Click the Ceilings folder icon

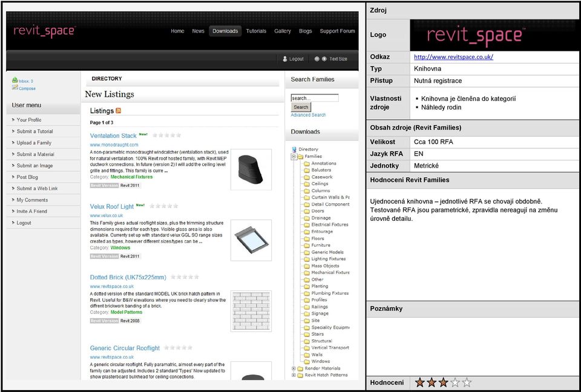click(x=306, y=184)
